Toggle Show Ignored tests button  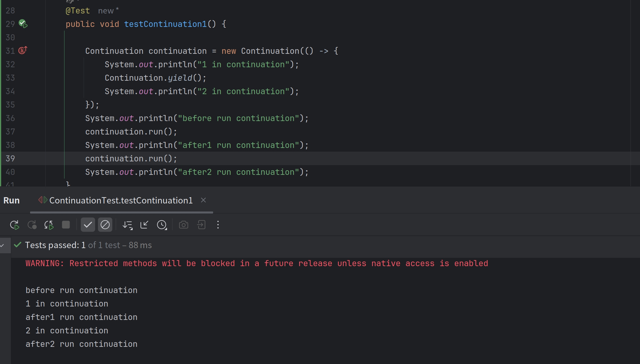click(105, 225)
